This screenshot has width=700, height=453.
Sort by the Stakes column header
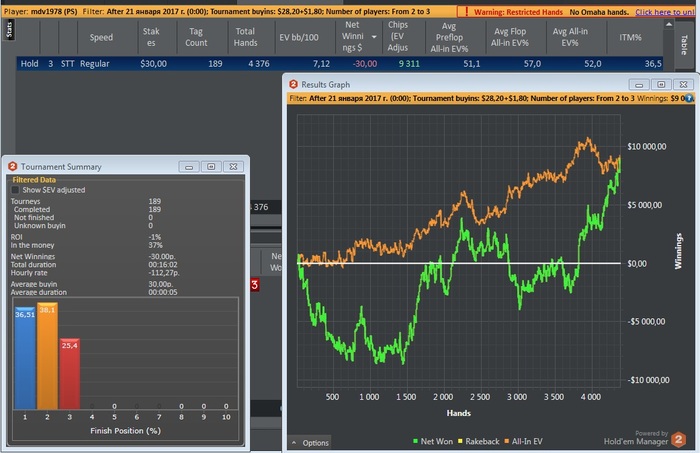tap(151, 37)
